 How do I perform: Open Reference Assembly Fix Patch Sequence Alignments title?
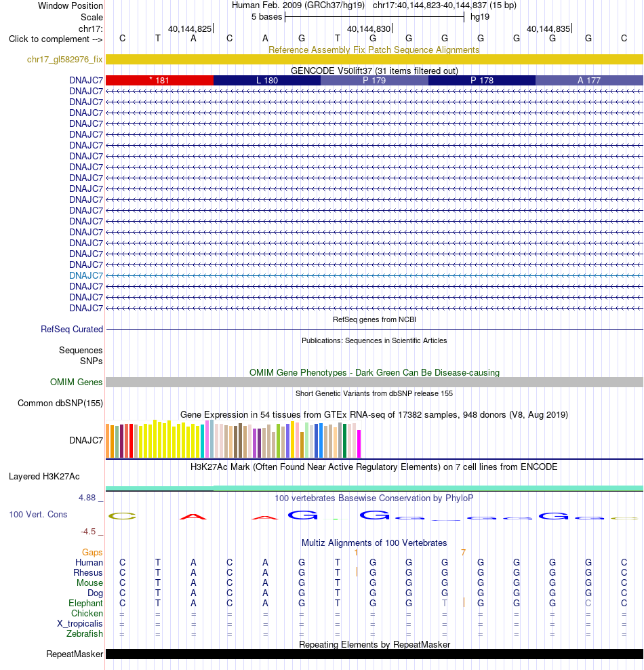[x=374, y=50]
